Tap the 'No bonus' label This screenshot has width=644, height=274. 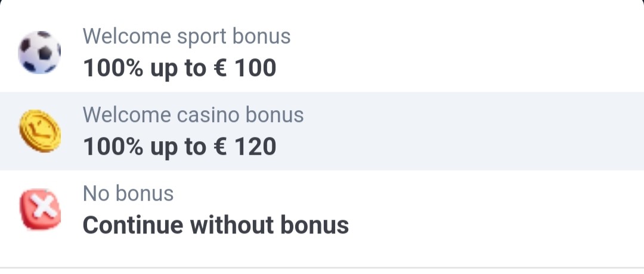coord(128,193)
